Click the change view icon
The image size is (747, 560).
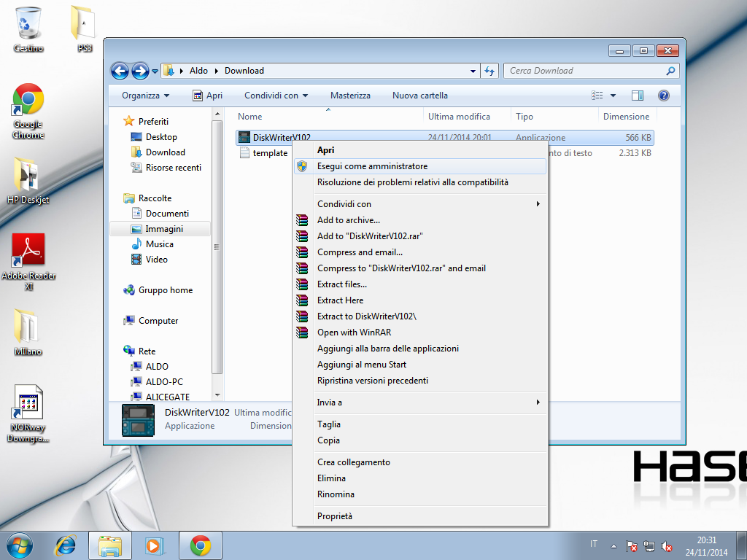(x=597, y=96)
